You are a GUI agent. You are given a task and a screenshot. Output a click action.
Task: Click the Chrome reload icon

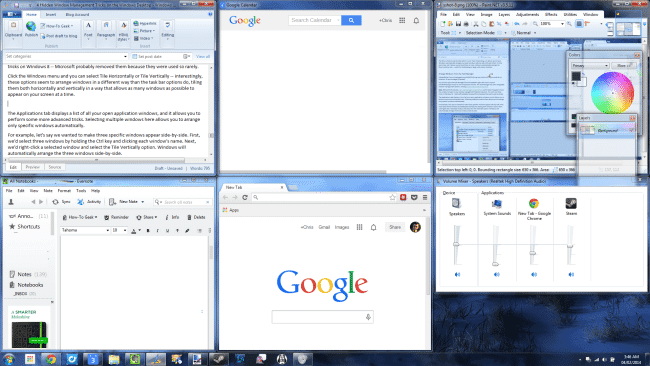coord(245,198)
